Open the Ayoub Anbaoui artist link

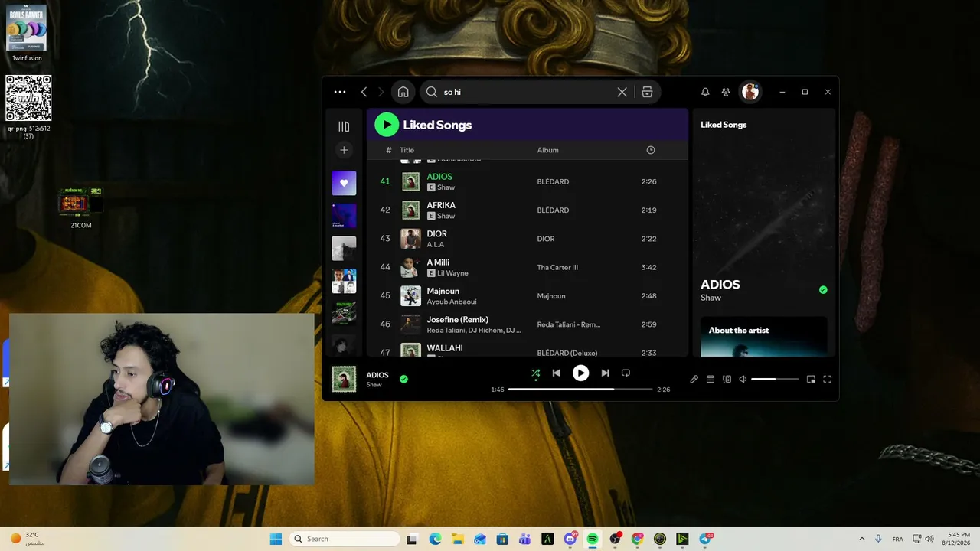point(451,302)
